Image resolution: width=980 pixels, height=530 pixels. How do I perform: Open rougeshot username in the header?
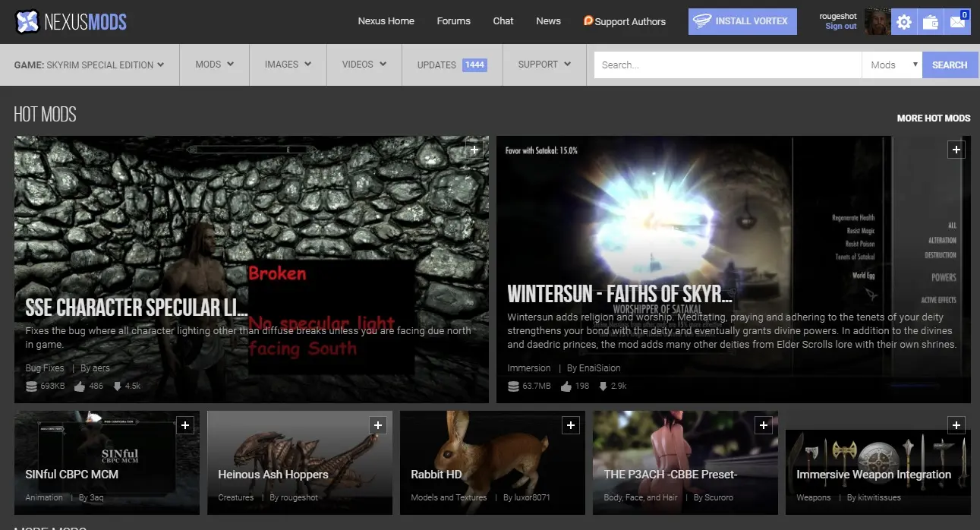(838, 16)
